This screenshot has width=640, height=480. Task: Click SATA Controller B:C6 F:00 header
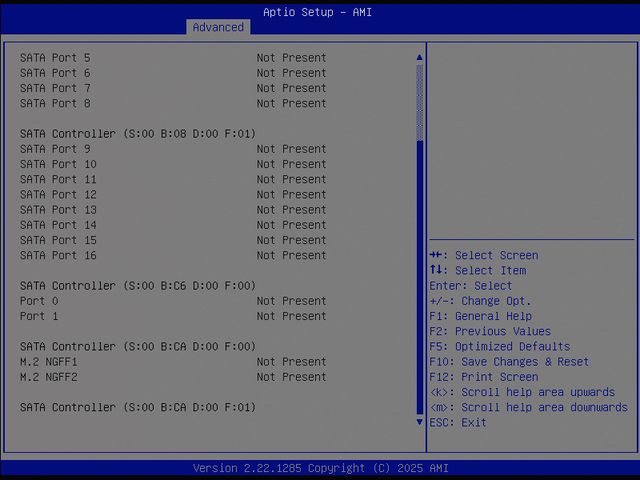138,286
